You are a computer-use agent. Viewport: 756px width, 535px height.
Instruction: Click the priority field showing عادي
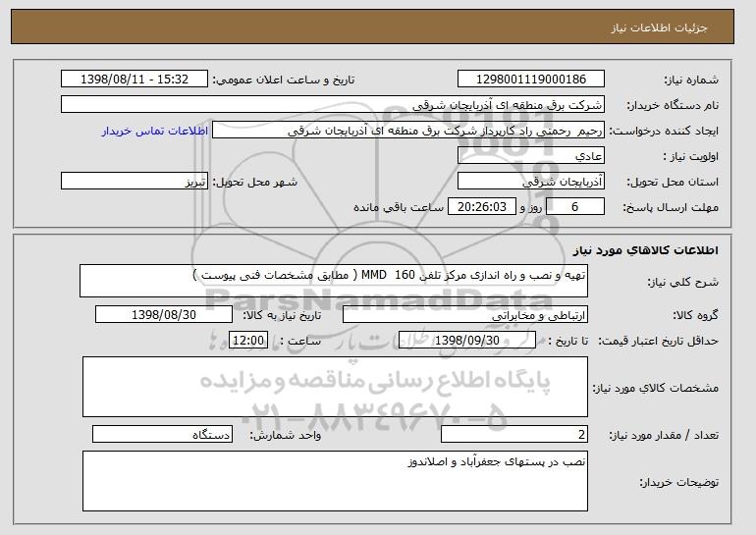(x=531, y=156)
